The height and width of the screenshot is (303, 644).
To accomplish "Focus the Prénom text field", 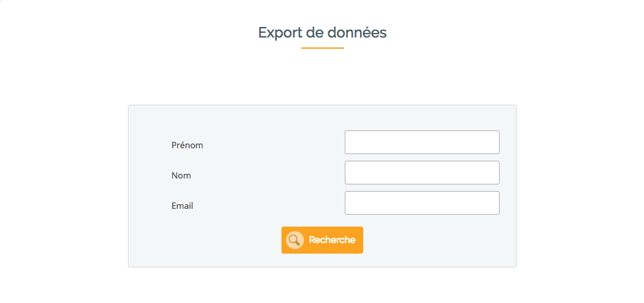I will (x=422, y=142).
